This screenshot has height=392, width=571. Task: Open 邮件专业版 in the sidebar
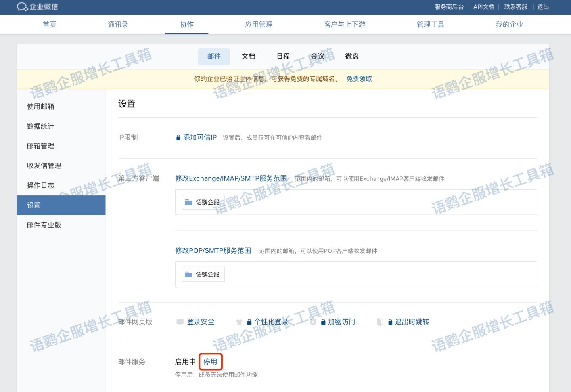[x=44, y=225]
